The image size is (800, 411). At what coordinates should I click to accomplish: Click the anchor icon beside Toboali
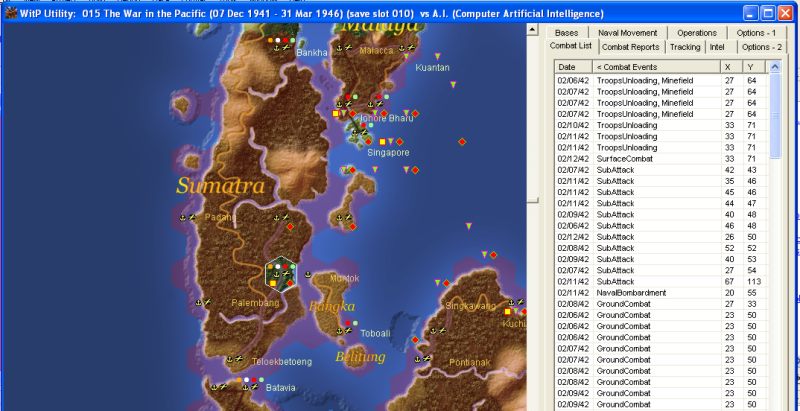[339, 331]
